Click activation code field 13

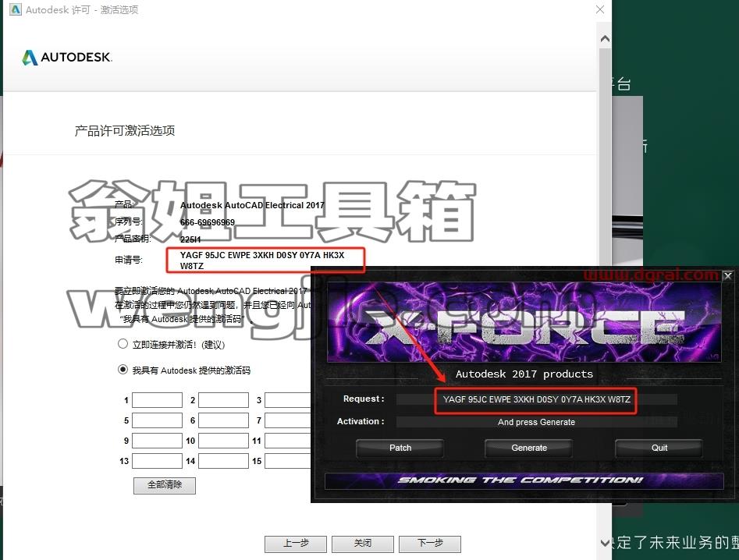pyautogui.click(x=157, y=461)
